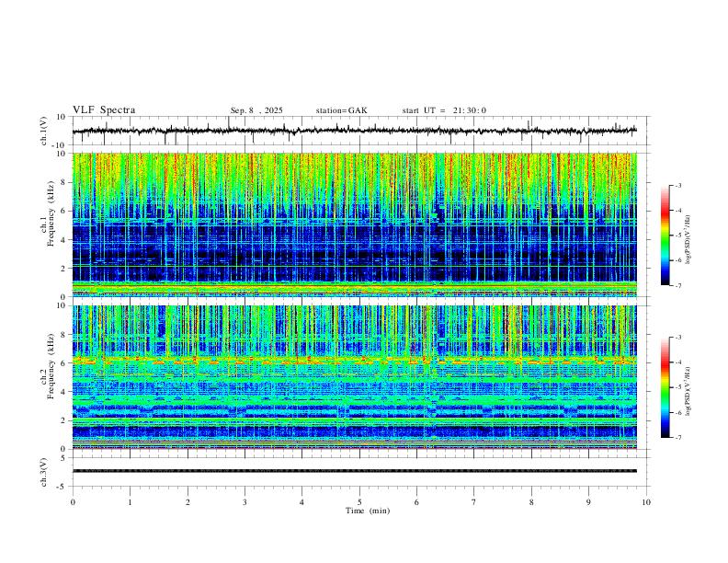The width and height of the screenshot is (728, 563).
Task: Click the ch.2 "Frequency (kHz)" axis label
Action: point(51,365)
